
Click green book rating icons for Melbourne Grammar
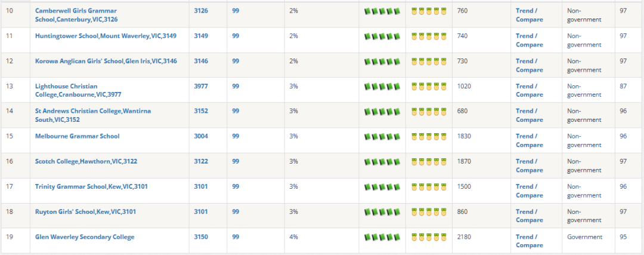382,137
